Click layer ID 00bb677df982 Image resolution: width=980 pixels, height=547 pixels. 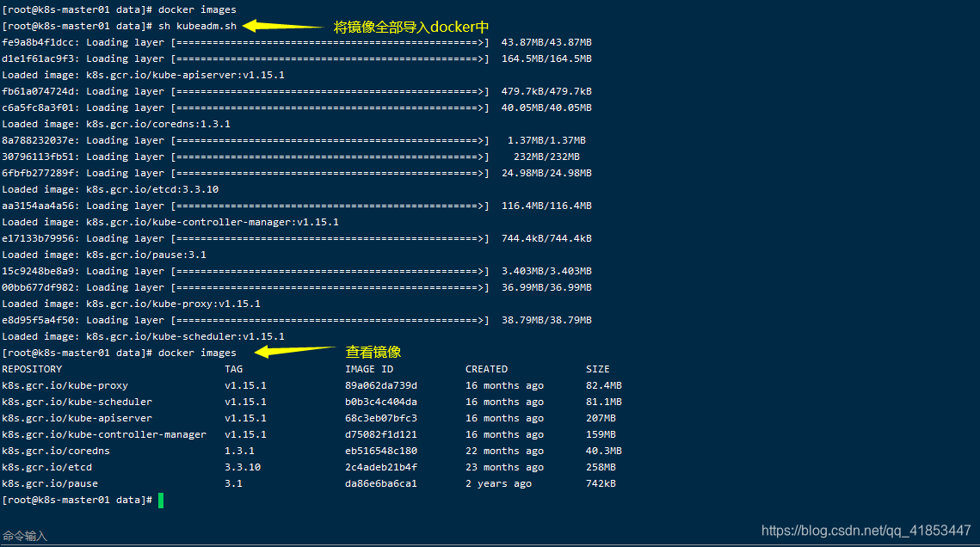[38, 287]
